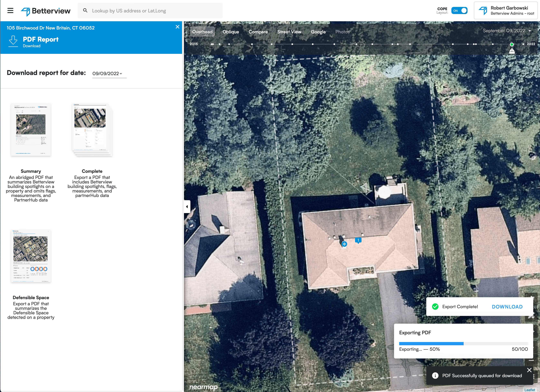Screen dimensions: 540x392
Task: Open the 09/09/2022 report date dropdown
Action: [x=109, y=74]
